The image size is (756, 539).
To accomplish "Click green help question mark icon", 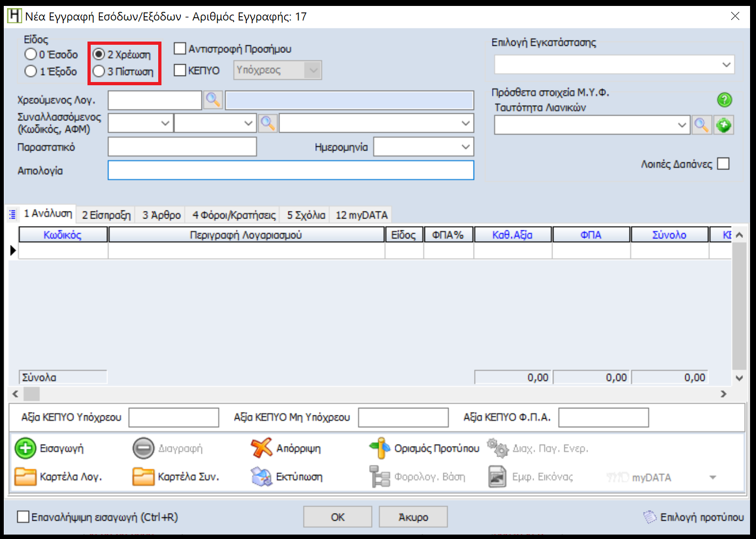I will 724,100.
